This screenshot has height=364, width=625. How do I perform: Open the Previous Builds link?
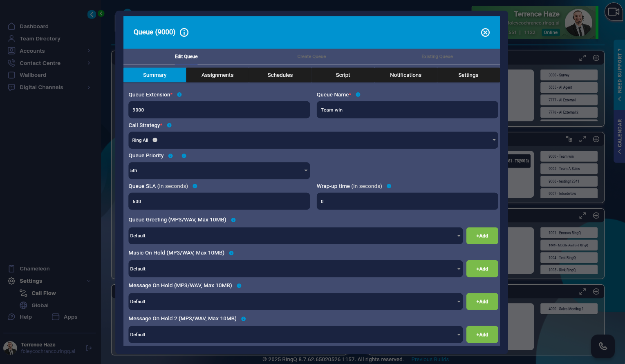coord(430,359)
